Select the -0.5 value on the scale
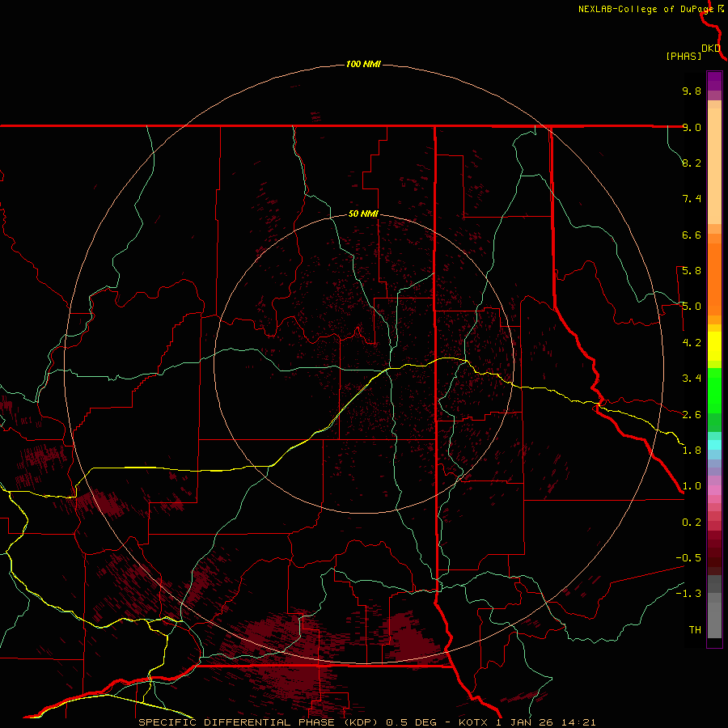728x728 pixels. (688, 558)
